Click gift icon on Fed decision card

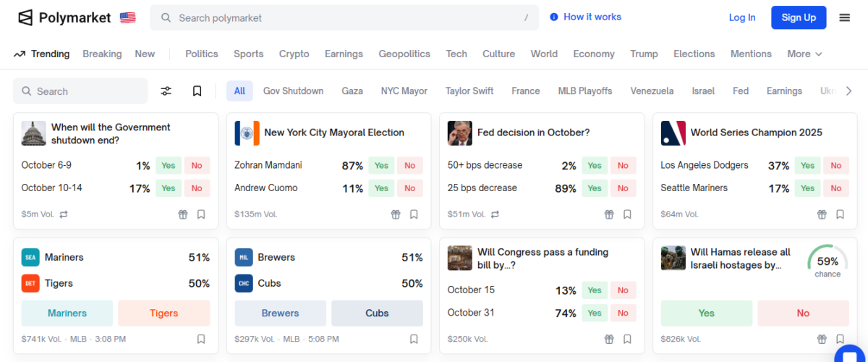click(x=609, y=214)
